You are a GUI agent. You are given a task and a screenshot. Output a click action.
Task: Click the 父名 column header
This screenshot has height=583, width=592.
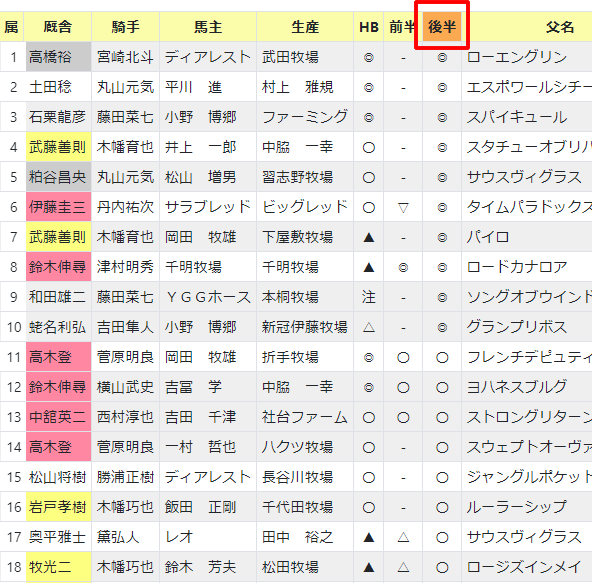pyautogui.click(x=560, y=26)
